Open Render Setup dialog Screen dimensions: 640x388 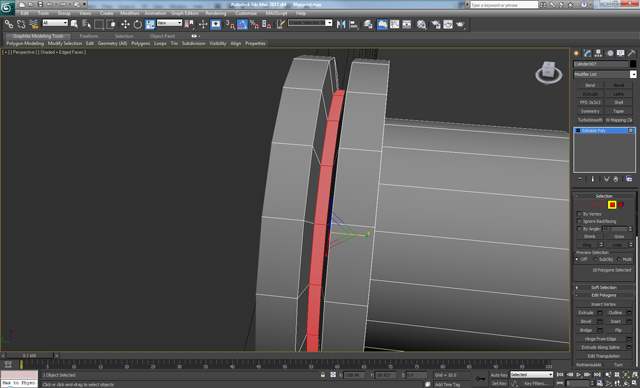[436, 24]
